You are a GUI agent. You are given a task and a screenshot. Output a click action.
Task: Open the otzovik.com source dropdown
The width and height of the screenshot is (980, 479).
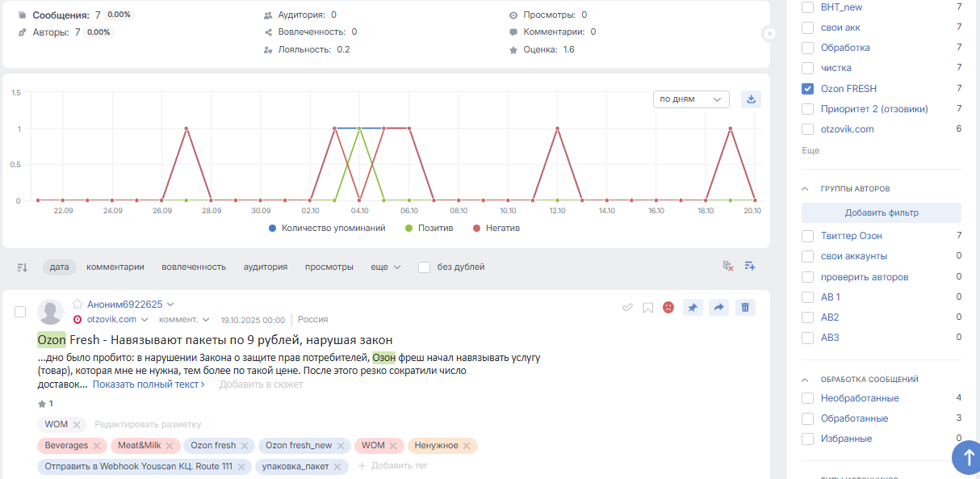pyautogui.click(x=145, y=320)
